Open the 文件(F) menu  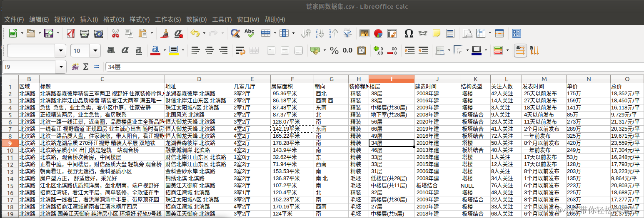point(14,20)
